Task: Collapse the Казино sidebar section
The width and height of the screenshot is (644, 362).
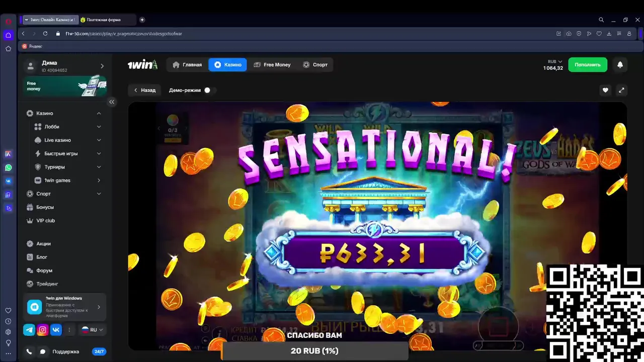Action: pyautogui.click(x=99, y=114)
